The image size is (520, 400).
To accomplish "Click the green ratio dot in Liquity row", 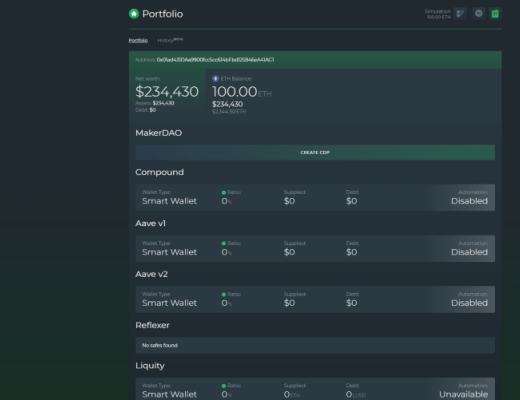I will pos(224,386).
